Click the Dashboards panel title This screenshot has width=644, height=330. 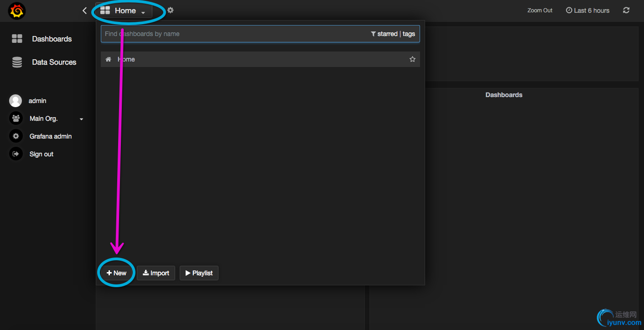point(504,95)
